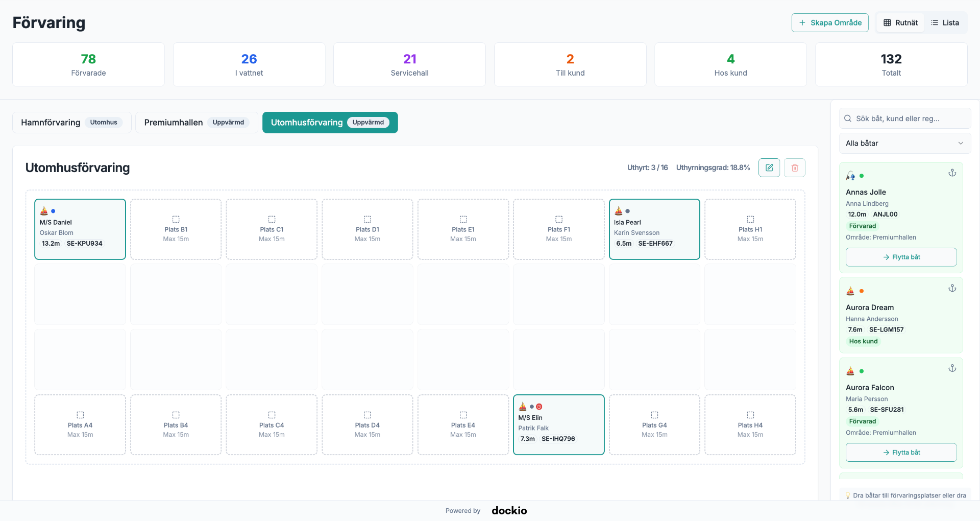The width and height of the screenshot is (980, 521).
Task: Click the empty slot icon in Plats D1
Action: pyautogui.click(x=367, y=219)
